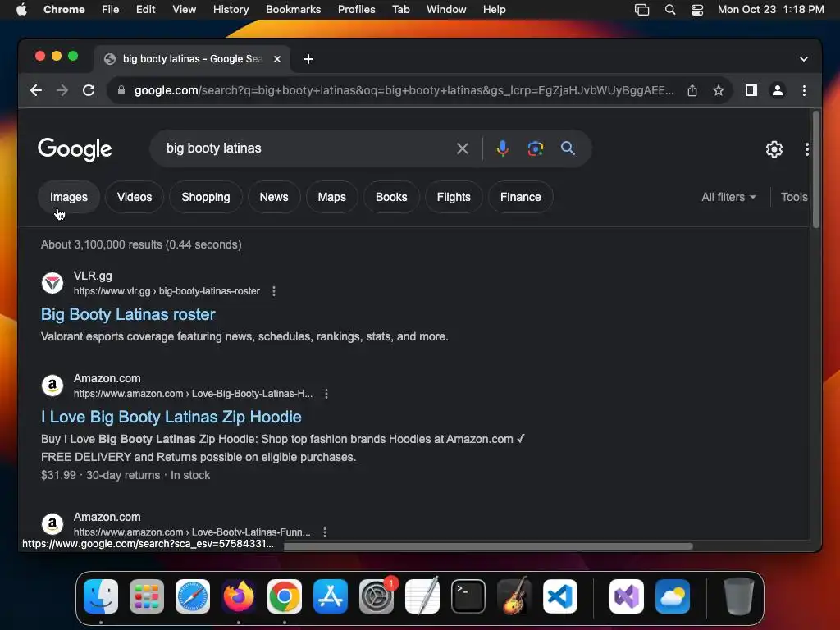This screenshot has height=630, width=840.
Task: Open System Settings from the Dock
Action: click(x=376, y=596)
